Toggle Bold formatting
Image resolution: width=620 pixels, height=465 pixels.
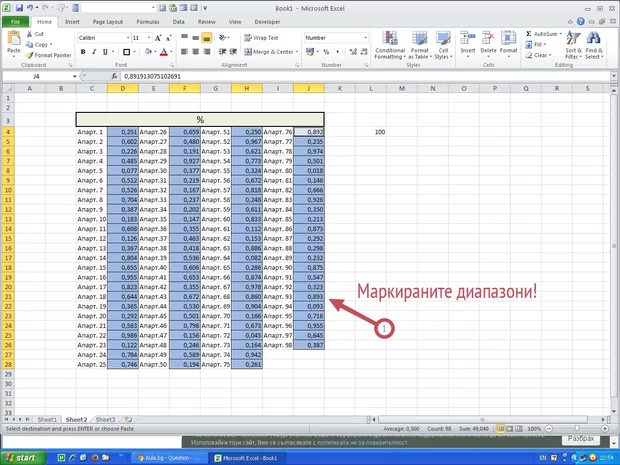[83, 52]
